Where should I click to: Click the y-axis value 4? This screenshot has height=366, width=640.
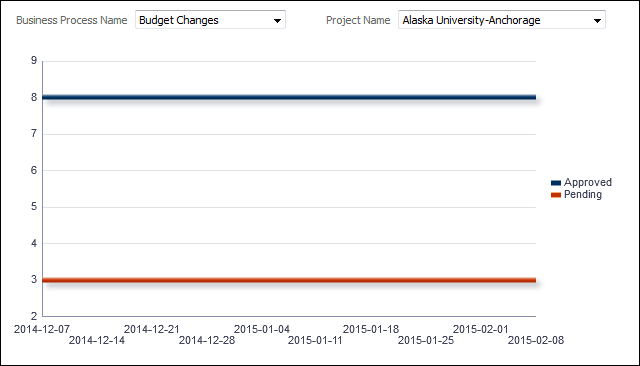click(34, 243)
